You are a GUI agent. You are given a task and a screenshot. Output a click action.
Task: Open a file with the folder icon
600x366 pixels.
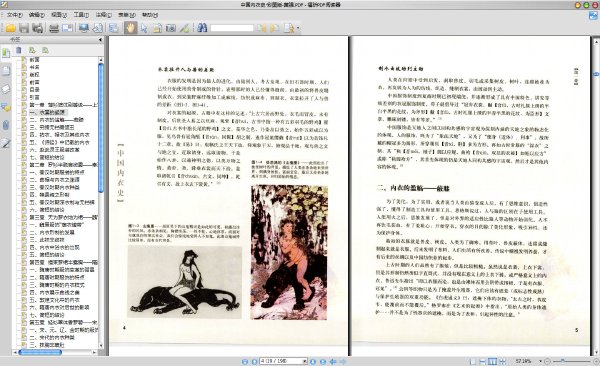[x=10, y=28]
